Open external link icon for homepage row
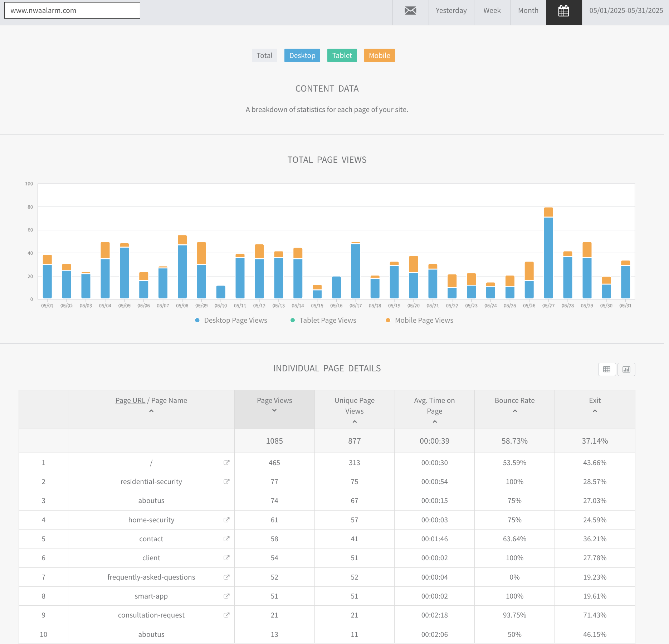The height and width of the screenshot is (644, 669). click(x=226, y=463)
